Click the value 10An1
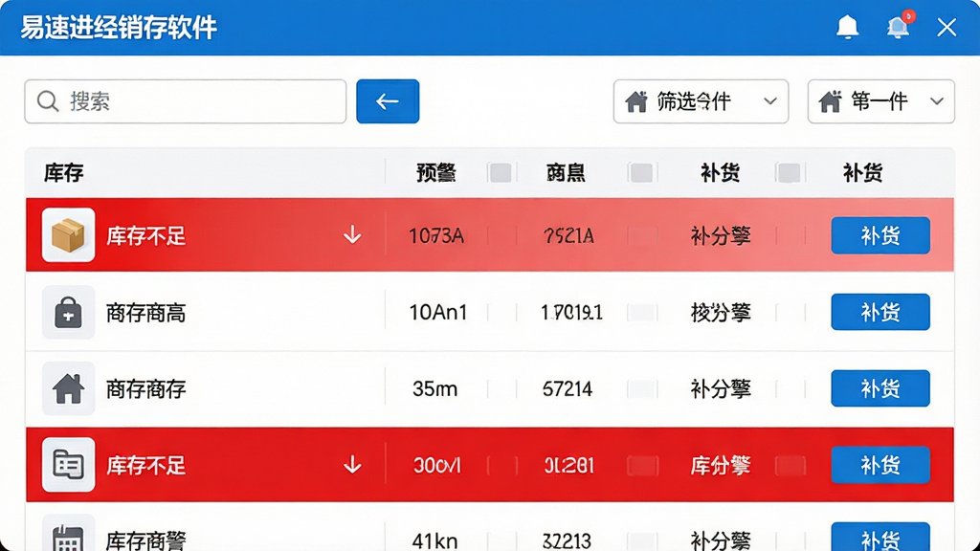This screenshot has height=551, width=980. (x=438, y=313)
